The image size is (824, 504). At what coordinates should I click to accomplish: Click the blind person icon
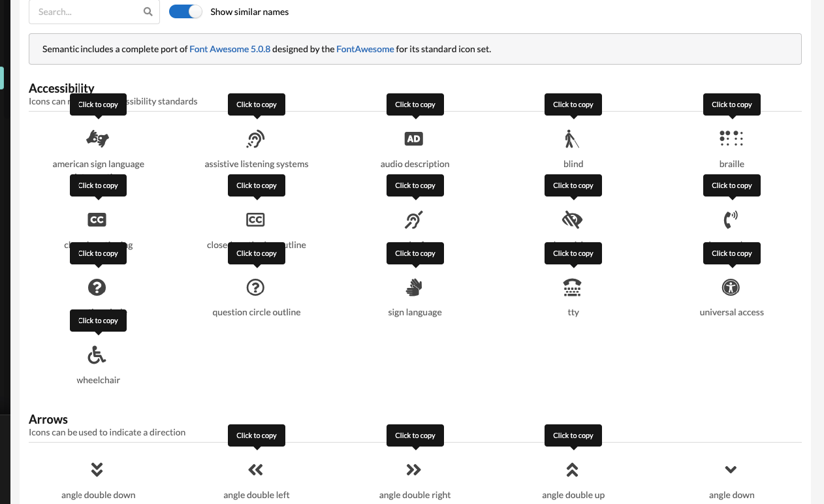coord(573,138)
